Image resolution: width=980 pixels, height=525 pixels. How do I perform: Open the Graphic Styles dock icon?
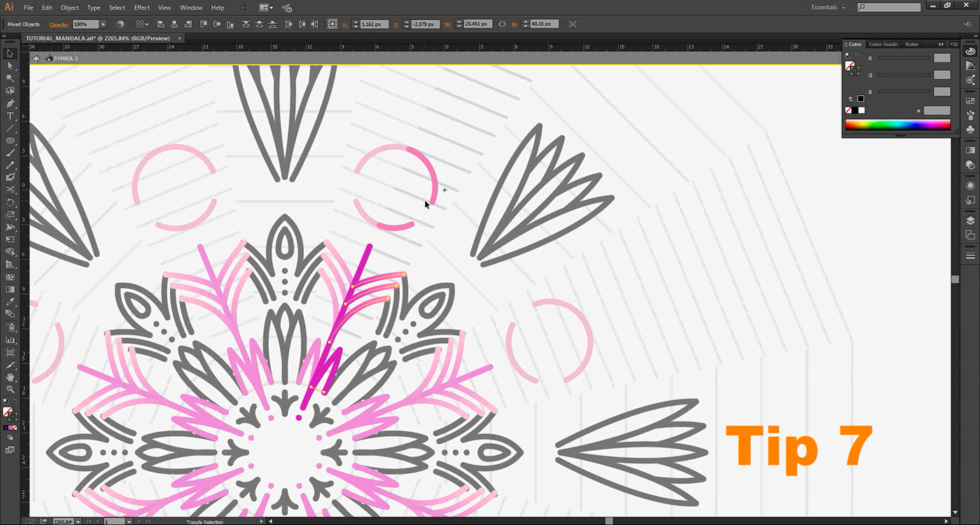[x=970, y=200]
